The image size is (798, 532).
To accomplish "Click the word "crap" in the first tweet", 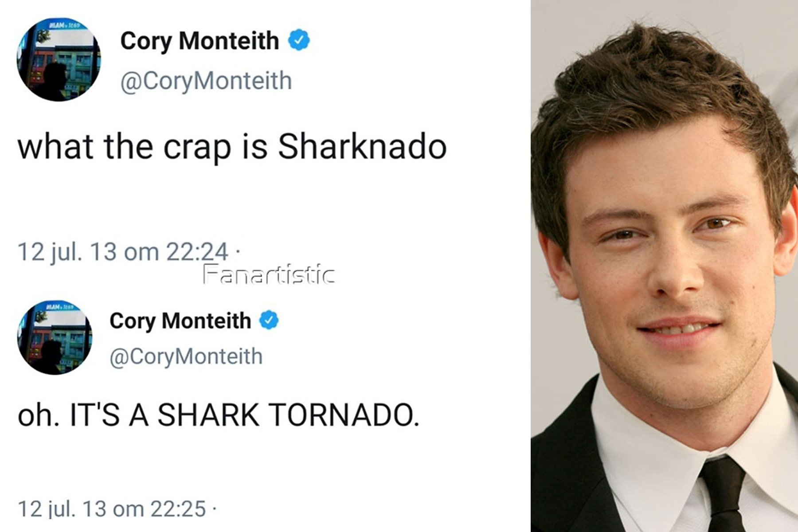I will pyautogui.click(x=197, y=148).
